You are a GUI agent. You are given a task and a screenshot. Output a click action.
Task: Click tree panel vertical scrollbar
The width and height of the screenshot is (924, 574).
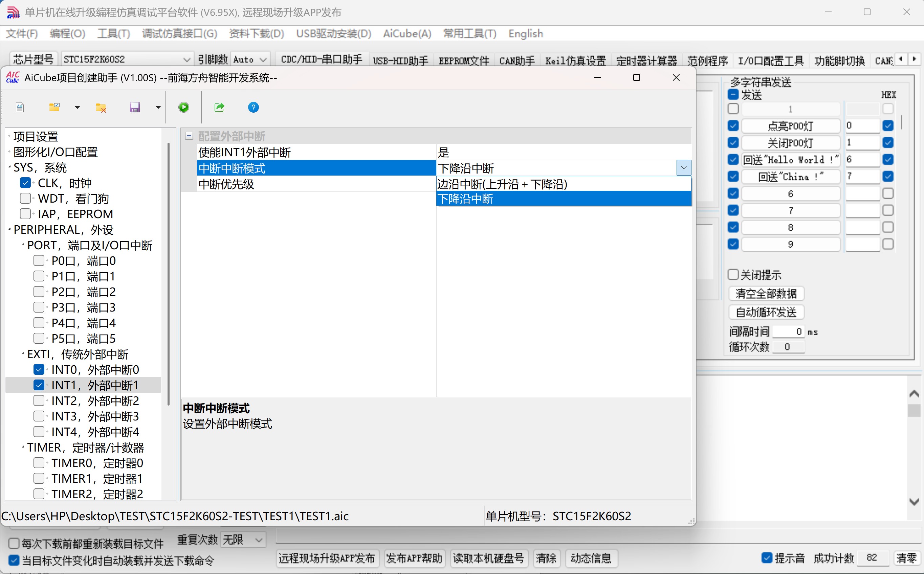(168, 273)
